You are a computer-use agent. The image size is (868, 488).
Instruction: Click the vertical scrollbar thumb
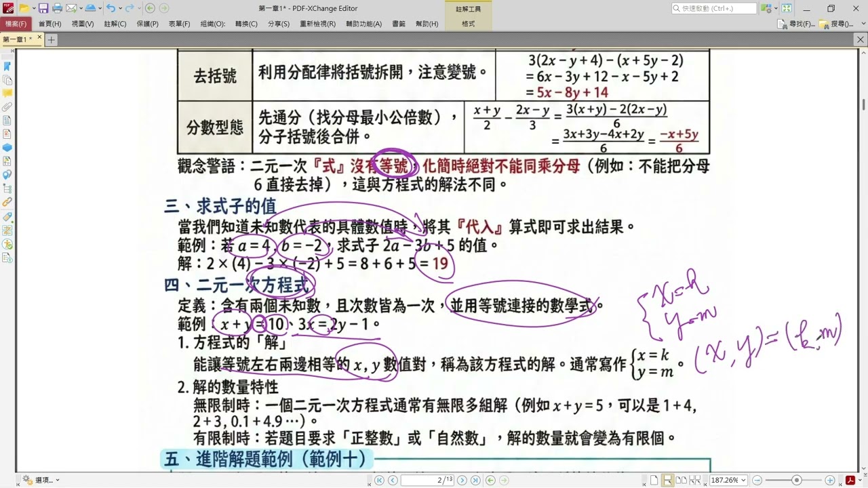pyautogui.click(x=863, y=104)
